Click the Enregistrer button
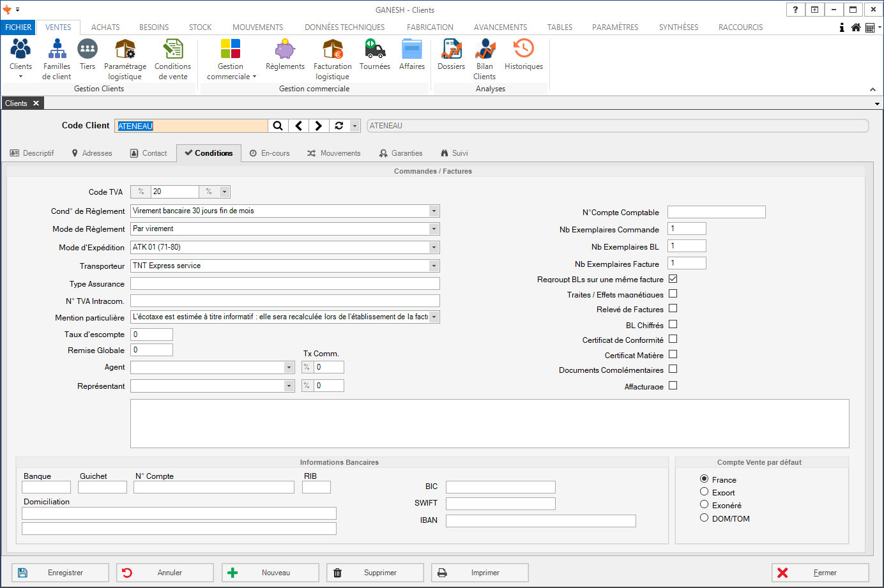This screenshot has width=884, height=588. [x=60, y=573]
